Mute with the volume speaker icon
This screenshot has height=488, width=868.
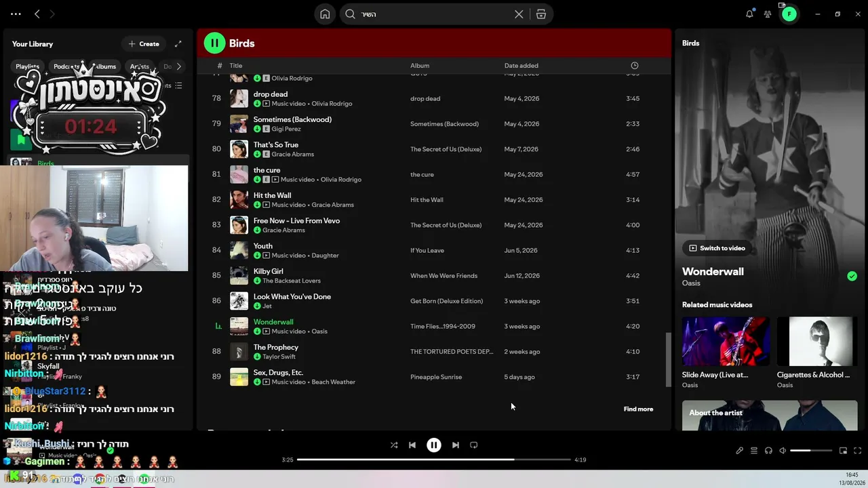coord(783,451)
